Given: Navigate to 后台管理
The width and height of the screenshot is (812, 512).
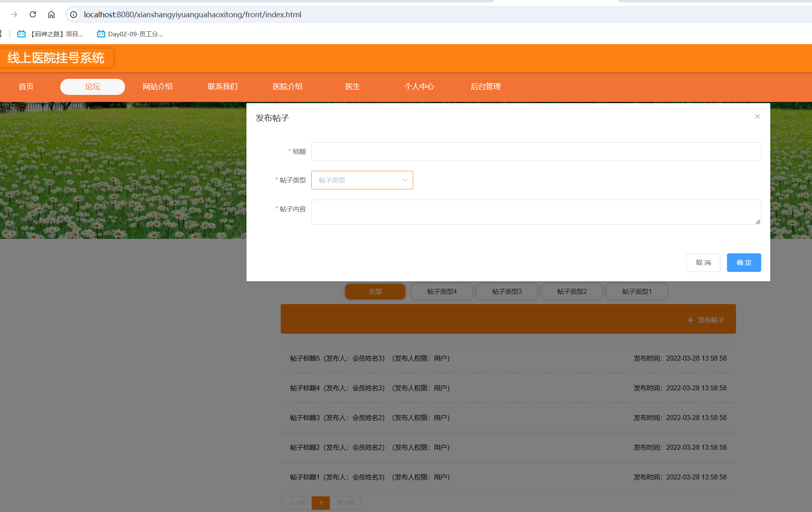Looking at the screenshot, I should (485, 87).
